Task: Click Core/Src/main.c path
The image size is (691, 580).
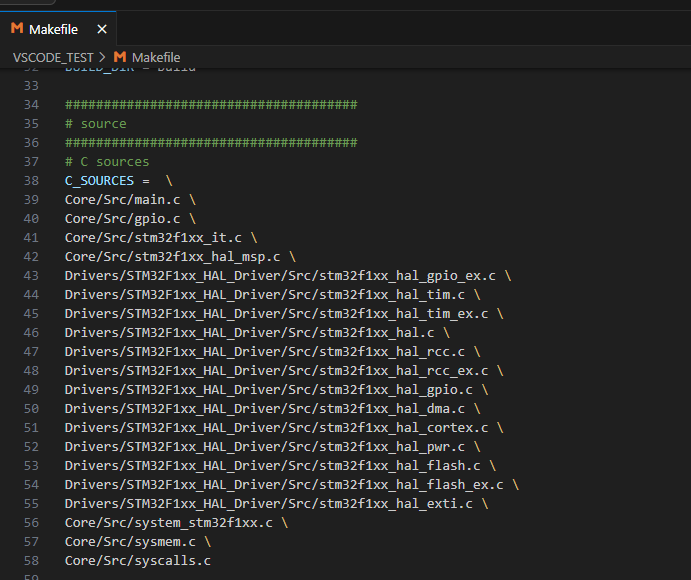Action: [x=123, y=200]
